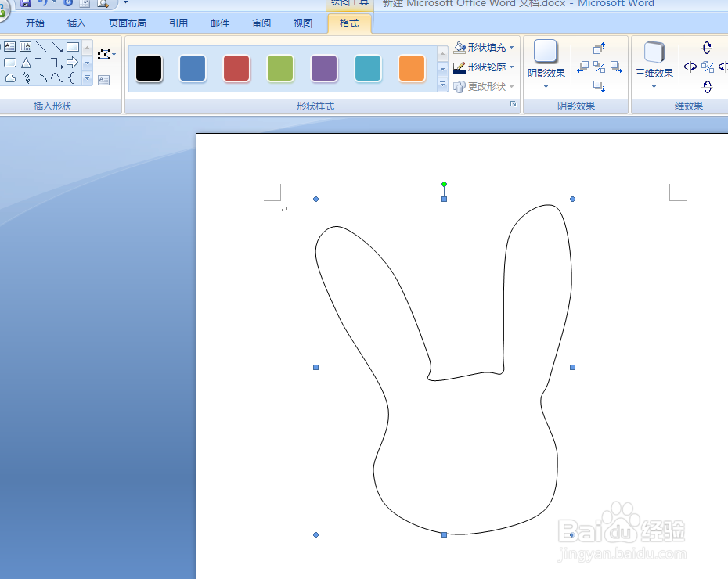The height and width of the screenshot is (579, 728).
Task: Click the print preview icon
Action: point(103,3)
